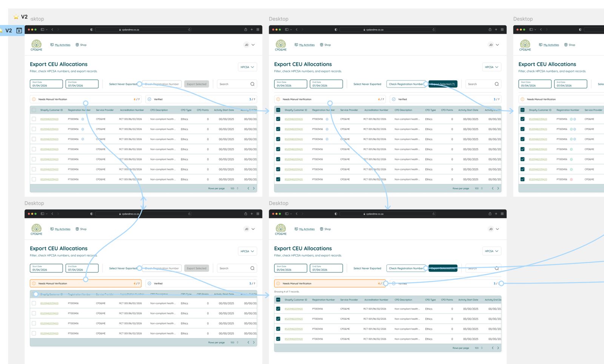The image size is (604, 364).
Task: Click the new tab plus icon in bottom-left frame
Action: pyautogui.click(x=252, y=214)
